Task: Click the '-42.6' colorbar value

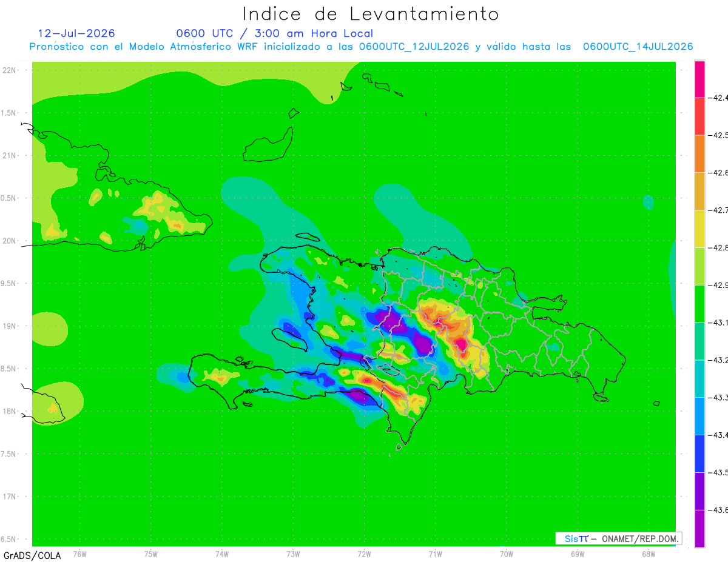Action: coord(718,173)
